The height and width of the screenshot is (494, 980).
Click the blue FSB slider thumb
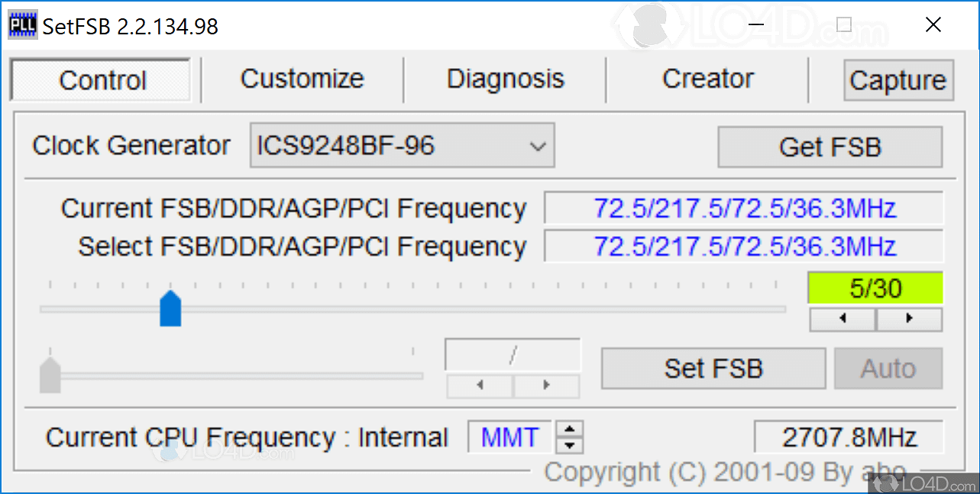click(170, 308)
